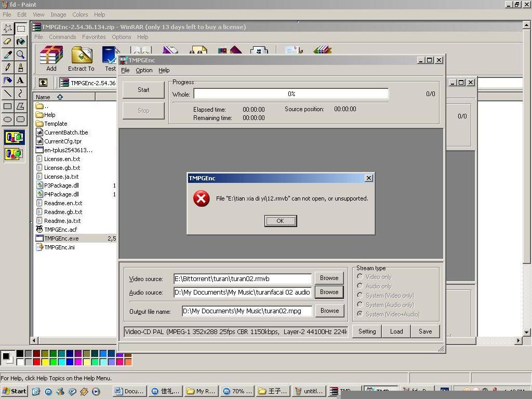Pick the red swatch in color palette

pos(37,362)
